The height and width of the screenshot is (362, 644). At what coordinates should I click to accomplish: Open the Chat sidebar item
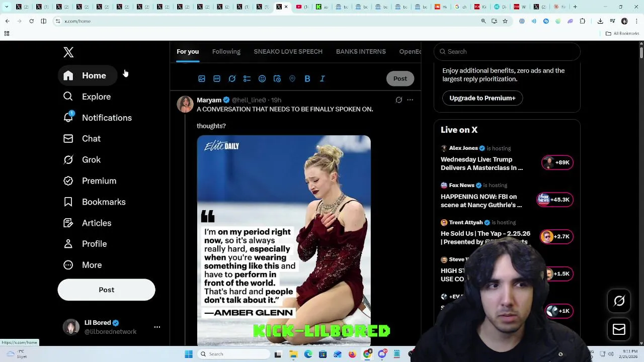pos(82,139)
